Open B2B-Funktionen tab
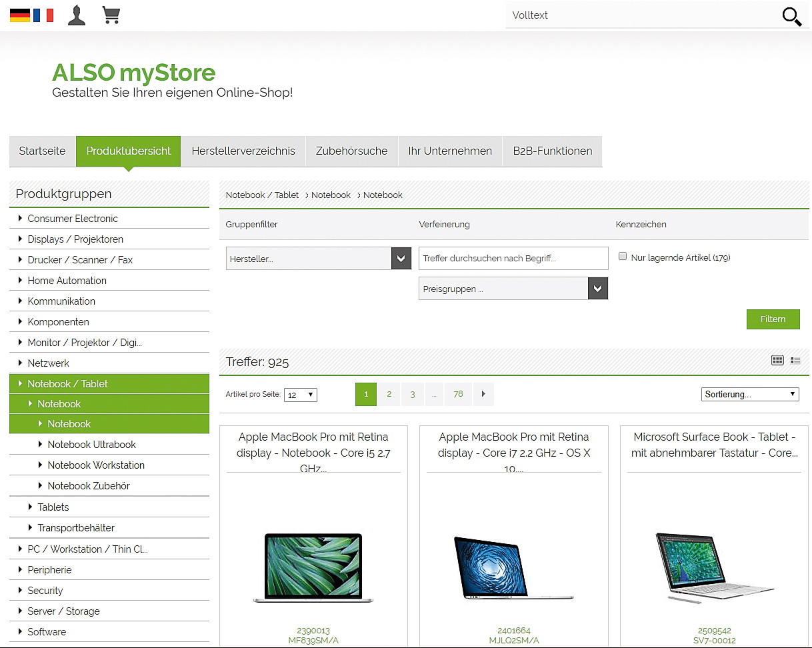Image resolution: width=812 pixels, height=648 pixels. coord(553,151)
